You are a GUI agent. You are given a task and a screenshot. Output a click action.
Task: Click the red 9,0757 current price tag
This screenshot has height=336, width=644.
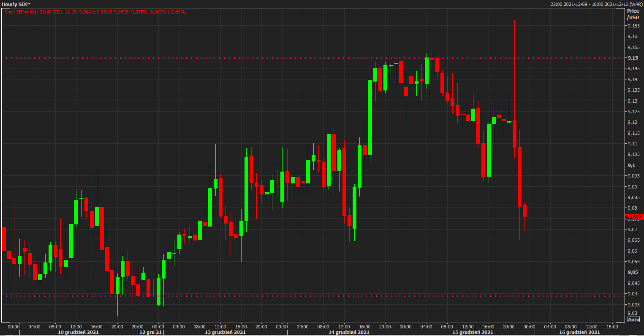coord(633,217)
